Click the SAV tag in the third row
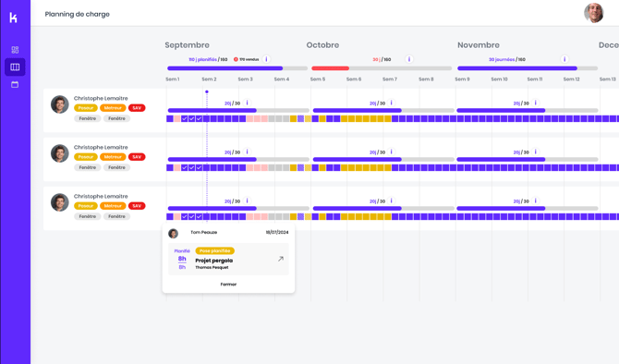The height and width of the screenshot is (364, 619). pos(137,206)
